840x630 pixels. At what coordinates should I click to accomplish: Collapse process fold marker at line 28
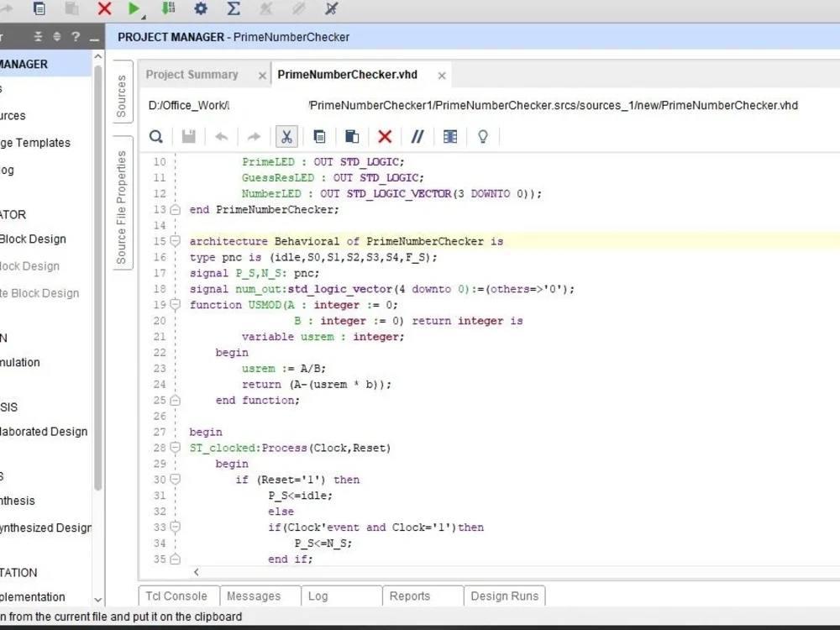pyautogui.click(x=176, y=448)
